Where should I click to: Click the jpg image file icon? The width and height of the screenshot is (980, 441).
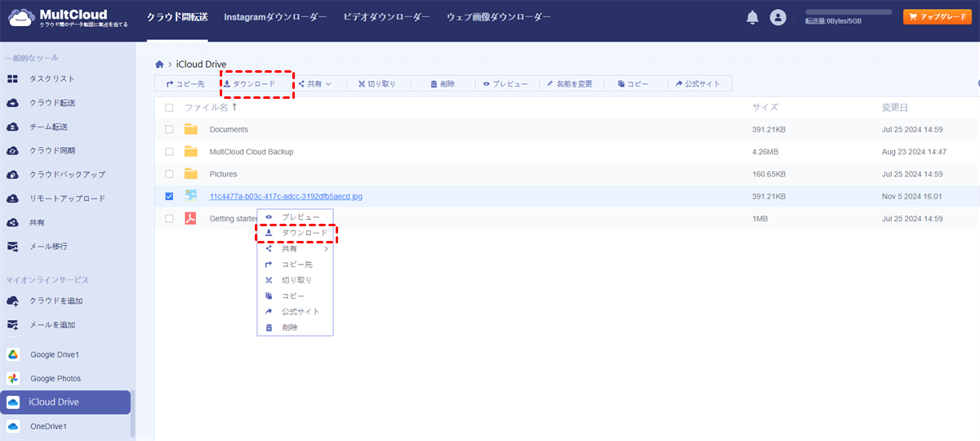(191, 196)
